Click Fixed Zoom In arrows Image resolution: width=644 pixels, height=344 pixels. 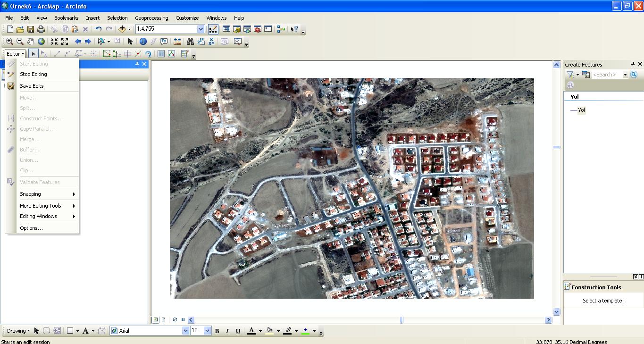pyautogui.click(x=54, y=42)
